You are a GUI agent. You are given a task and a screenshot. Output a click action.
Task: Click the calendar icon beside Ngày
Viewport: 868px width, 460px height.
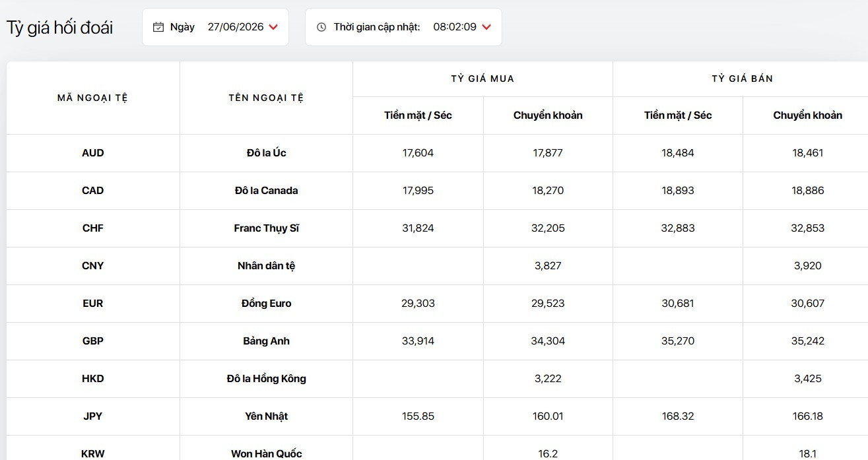click(x=158, y=27)
